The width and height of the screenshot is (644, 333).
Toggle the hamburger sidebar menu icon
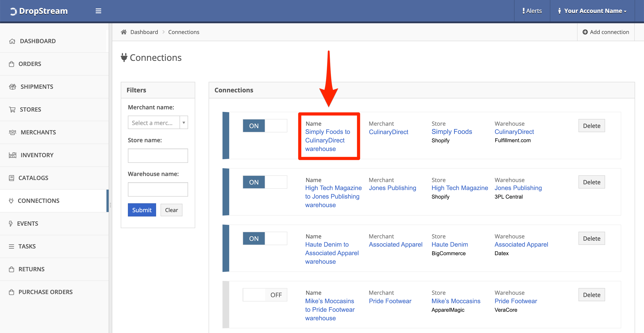point(98,11)
